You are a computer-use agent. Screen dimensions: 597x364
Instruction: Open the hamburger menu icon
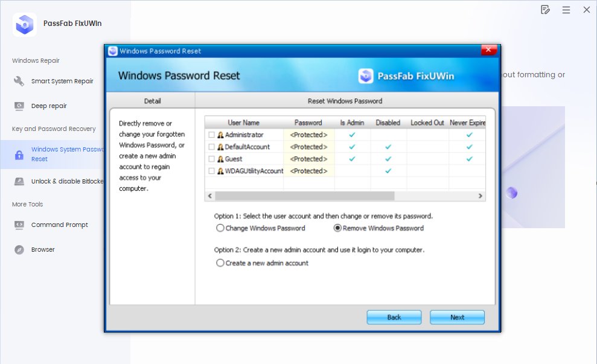566,10
